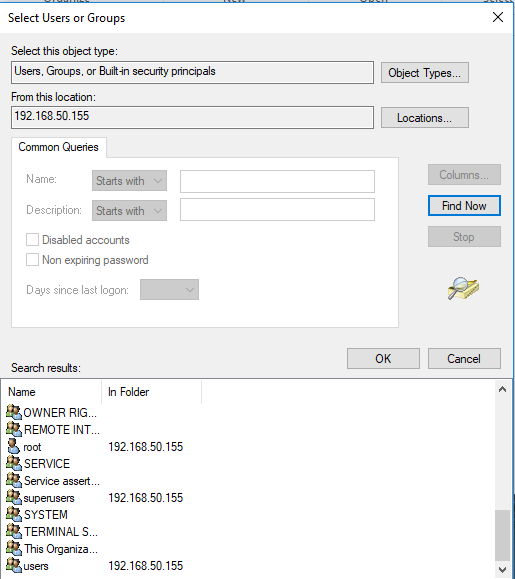Click the OWNER RIGHTS group icon
Viewport: 515px width, 579px height.
pyautogui.click(x=14, y=412)
